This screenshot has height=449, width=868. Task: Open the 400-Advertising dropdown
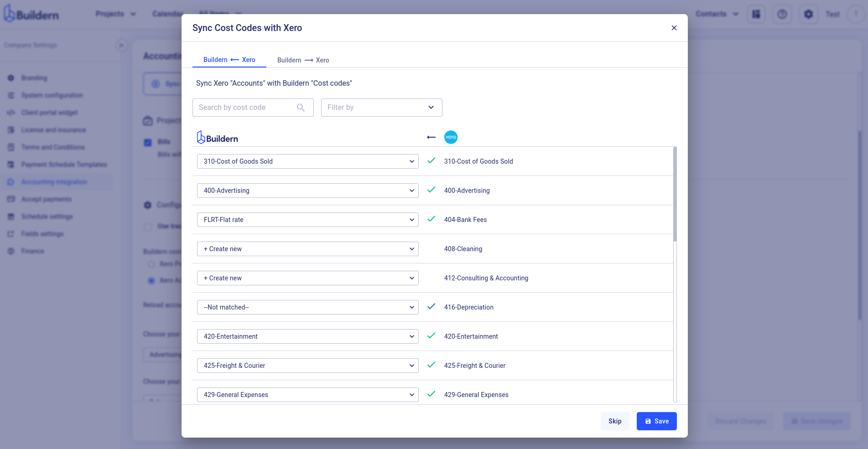click(308, 191)
